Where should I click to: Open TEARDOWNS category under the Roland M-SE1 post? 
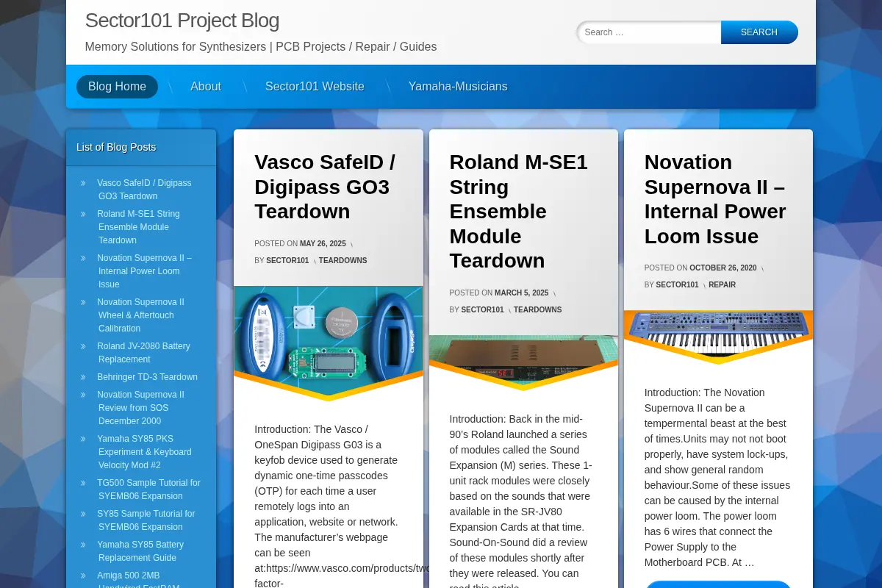[537, 310]
